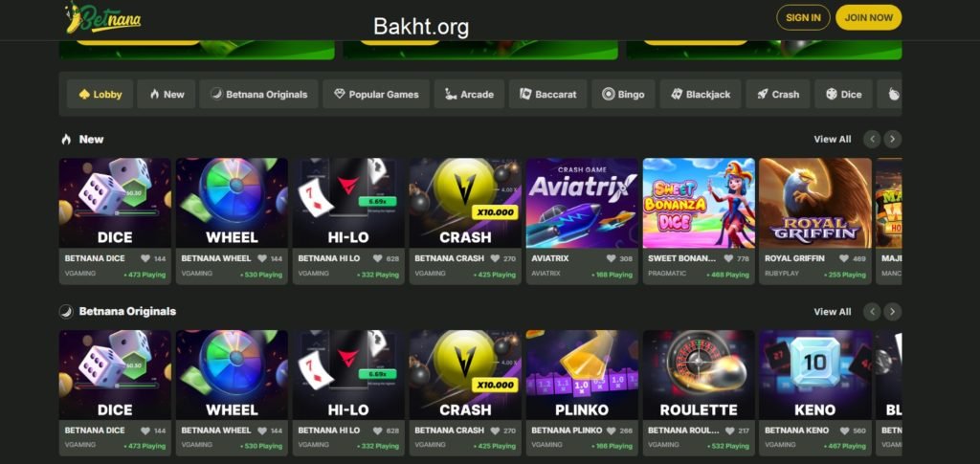Click heart on Sweet Bonanza card
Image resolution: width=980 pixels, height=464 pixels.
[x=728, y=258]
